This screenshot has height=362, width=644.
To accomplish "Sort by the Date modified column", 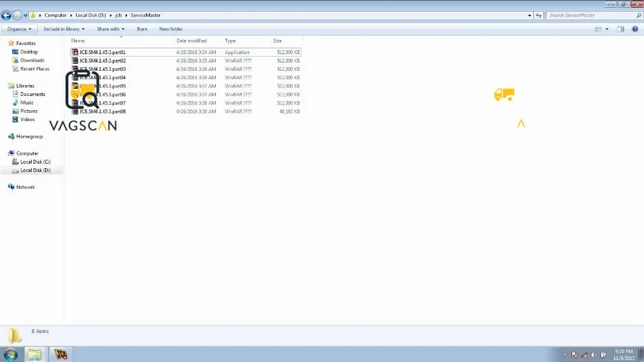I will pos(191,41).
